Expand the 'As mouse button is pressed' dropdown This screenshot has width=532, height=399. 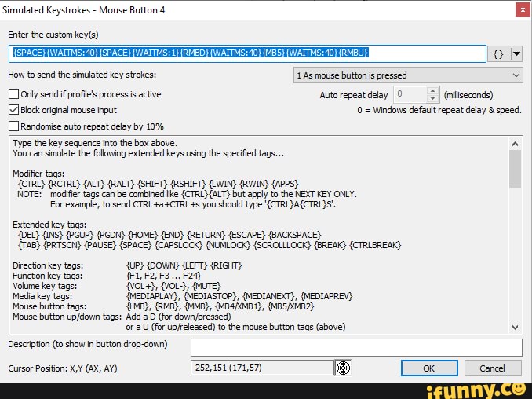(x=407, y=75)
